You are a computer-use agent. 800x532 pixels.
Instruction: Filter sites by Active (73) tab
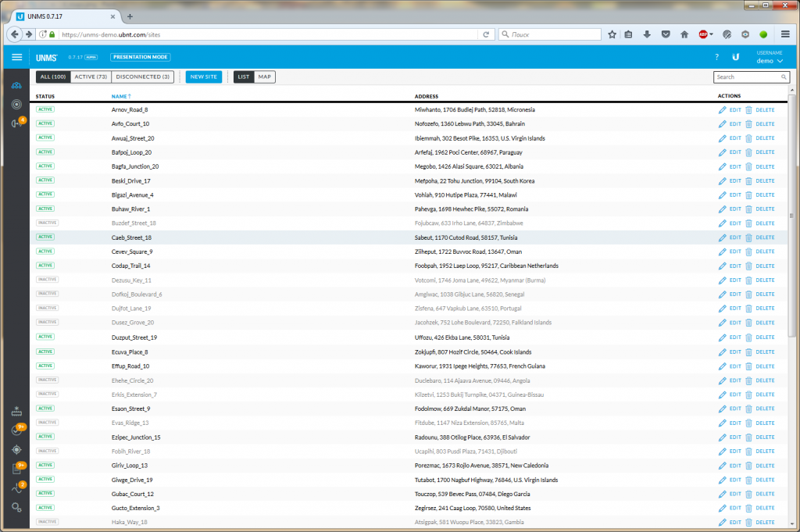click(x=91, y=77)
